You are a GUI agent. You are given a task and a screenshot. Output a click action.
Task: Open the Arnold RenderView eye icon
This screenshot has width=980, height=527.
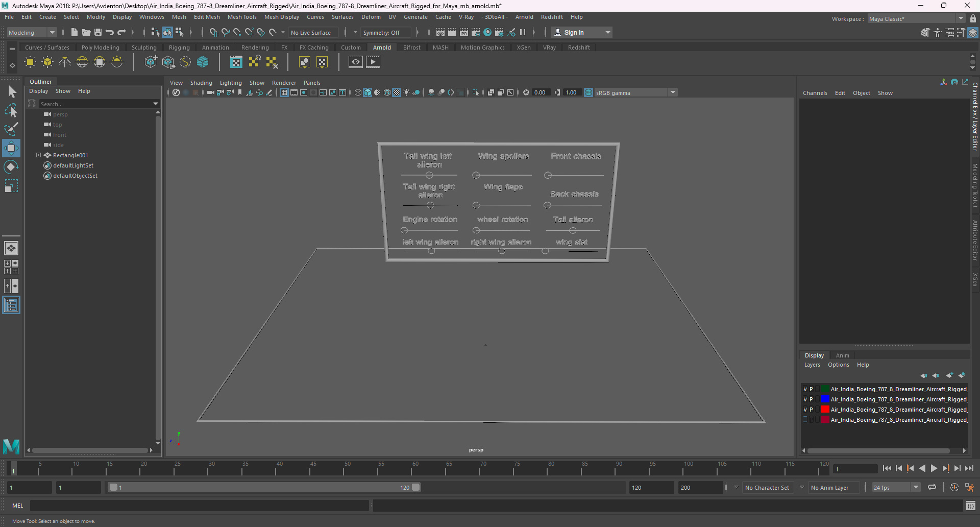click(x=356, y=62)
